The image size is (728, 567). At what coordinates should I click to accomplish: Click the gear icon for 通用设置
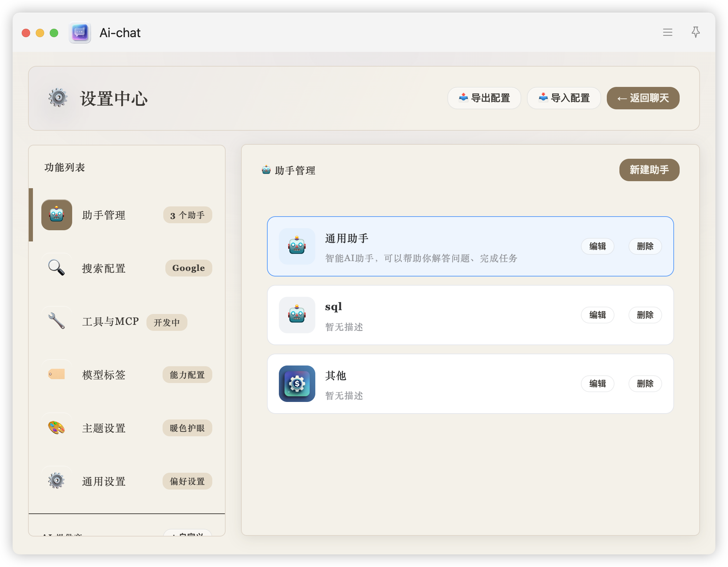coord(56,481)
